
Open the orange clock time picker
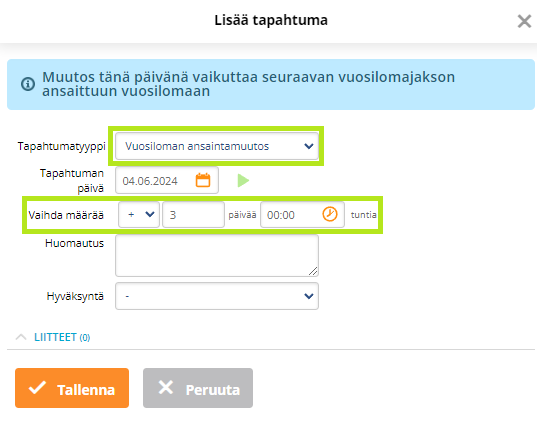pos(330,214)
